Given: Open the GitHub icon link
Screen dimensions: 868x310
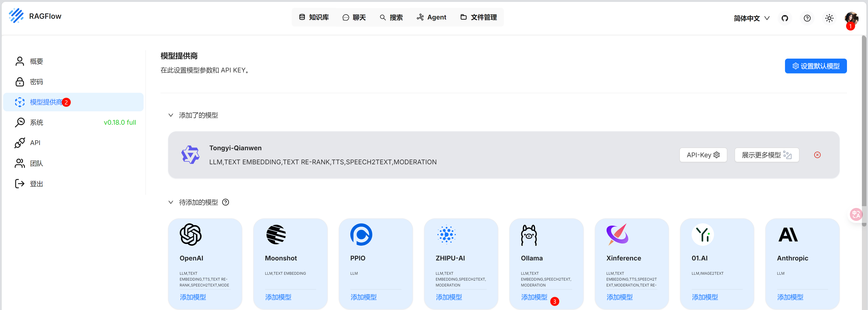Looking at the screenshot, I should 785,18.
